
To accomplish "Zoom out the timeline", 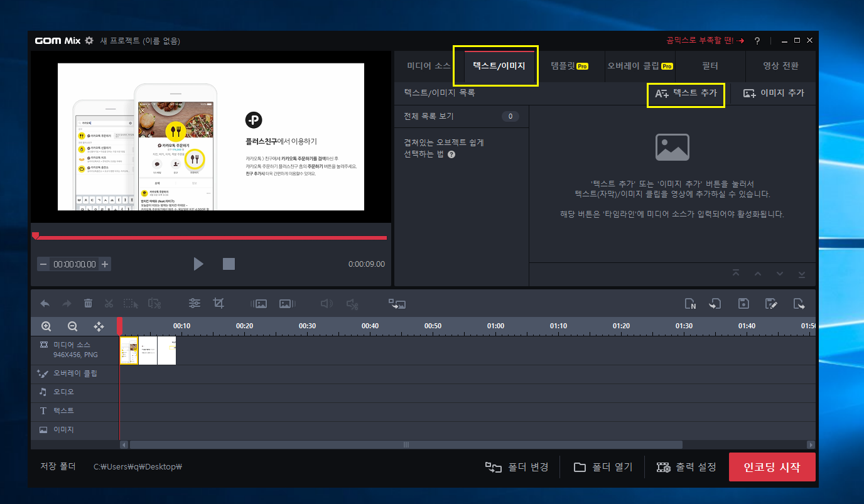I will [72, 326].
